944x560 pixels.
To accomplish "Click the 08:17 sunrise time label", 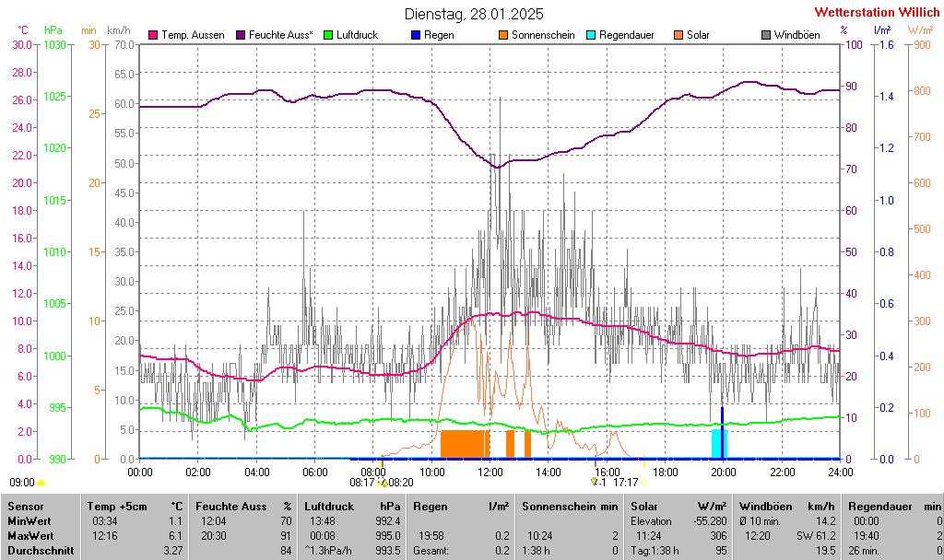I will [x=362, y=483].
